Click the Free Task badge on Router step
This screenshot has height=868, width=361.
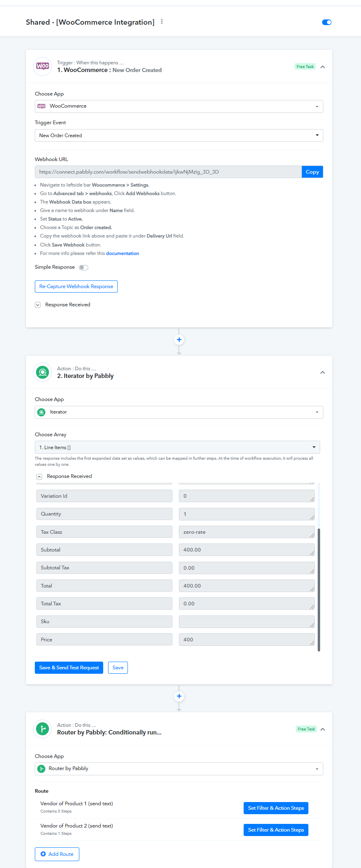click(x=306, y=729)
